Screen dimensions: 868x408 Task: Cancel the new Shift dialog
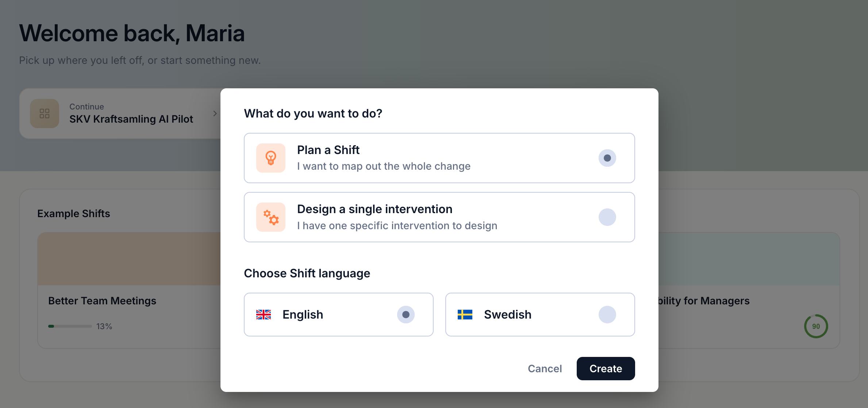click(545, 369)
